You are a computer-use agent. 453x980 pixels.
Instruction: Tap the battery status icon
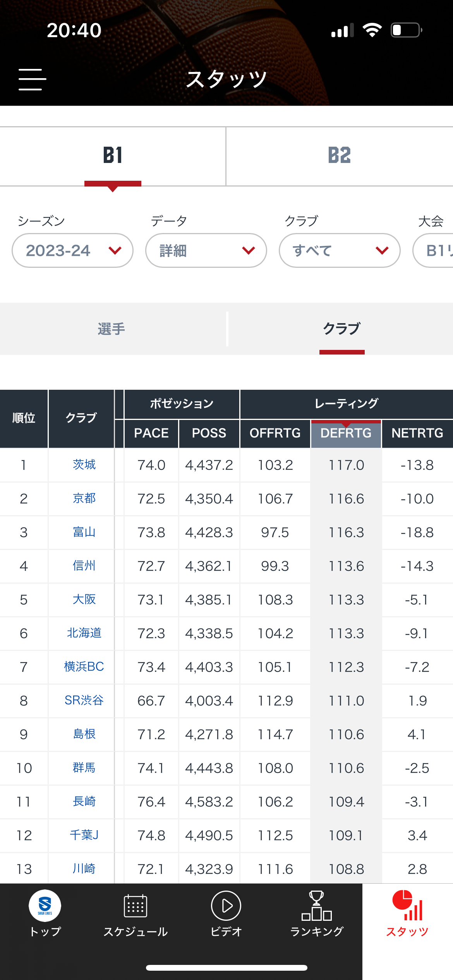(407, 30)
